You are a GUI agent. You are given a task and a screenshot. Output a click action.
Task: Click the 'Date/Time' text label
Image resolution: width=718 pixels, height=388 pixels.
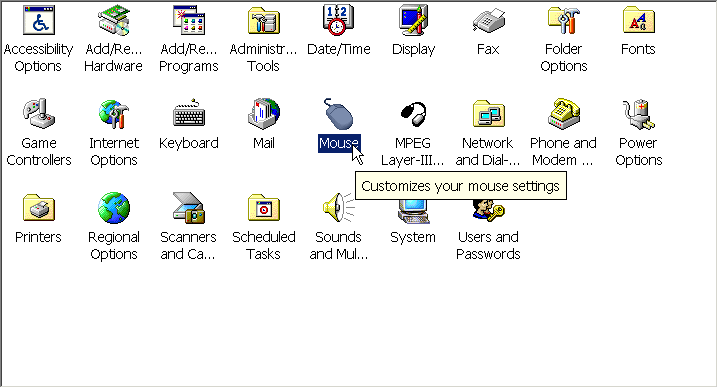pyautogui.click(x=338, y=49)
